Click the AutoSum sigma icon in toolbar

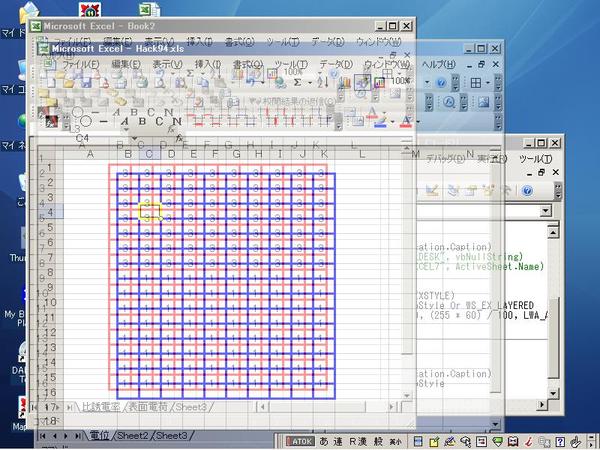click(x=297, y=83)
